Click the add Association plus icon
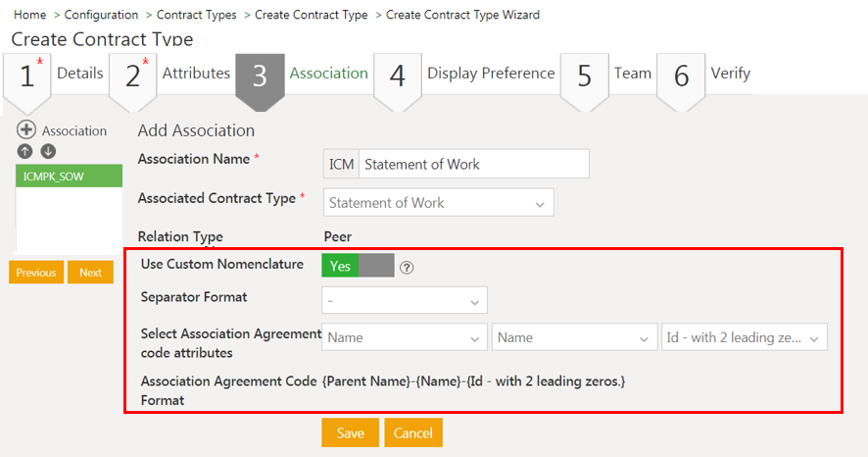Viewport: 868px width, 457px height. [x=26, y=130]
